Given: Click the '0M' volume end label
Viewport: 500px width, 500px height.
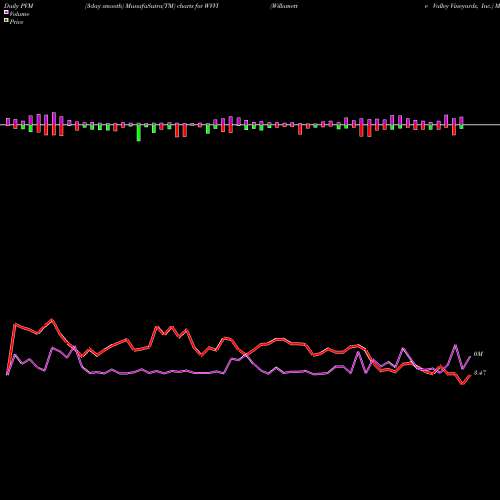Looking at the screenshot, I should point(478,354).
